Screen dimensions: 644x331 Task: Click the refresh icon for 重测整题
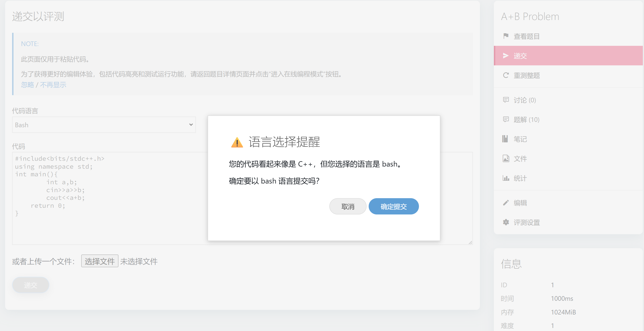tap(506, 75)
